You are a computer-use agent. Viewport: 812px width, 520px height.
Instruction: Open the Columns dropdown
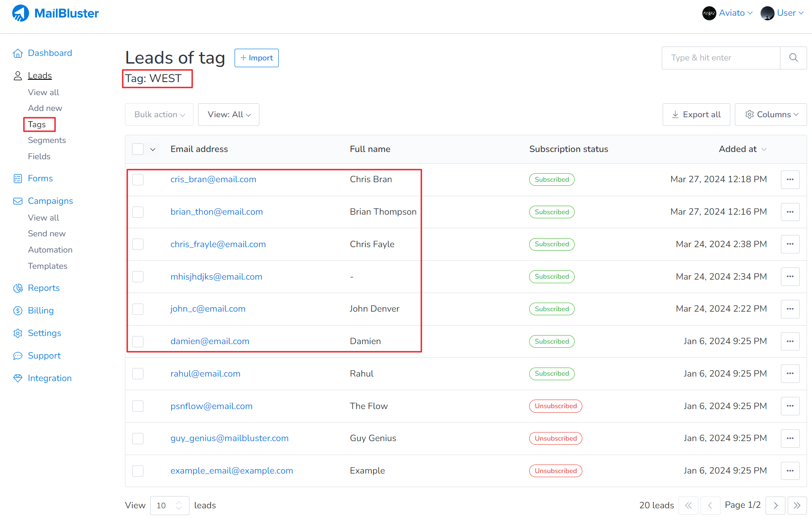click(771, 115)
